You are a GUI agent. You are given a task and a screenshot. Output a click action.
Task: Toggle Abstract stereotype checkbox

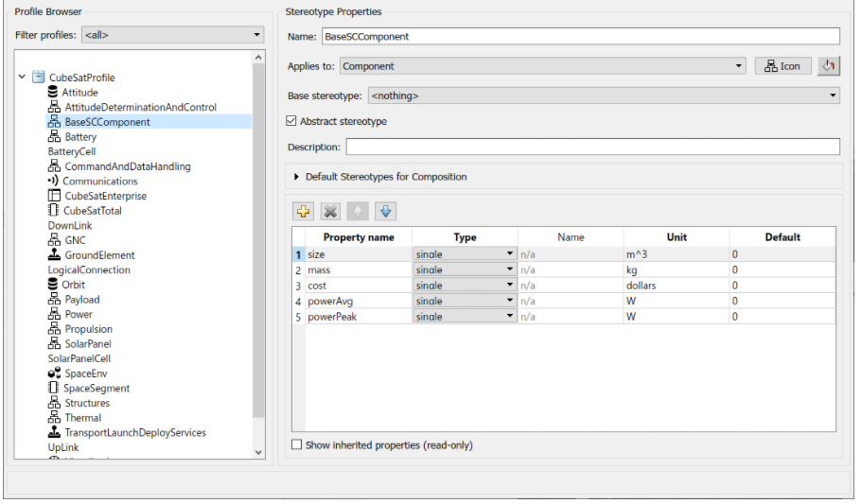[292, 122]
